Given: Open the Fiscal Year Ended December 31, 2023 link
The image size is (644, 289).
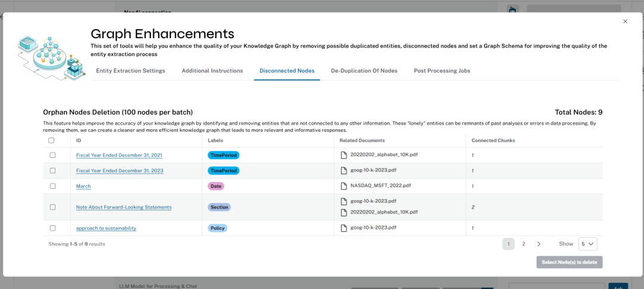Looking at the screenshot, I should (119, 171).
